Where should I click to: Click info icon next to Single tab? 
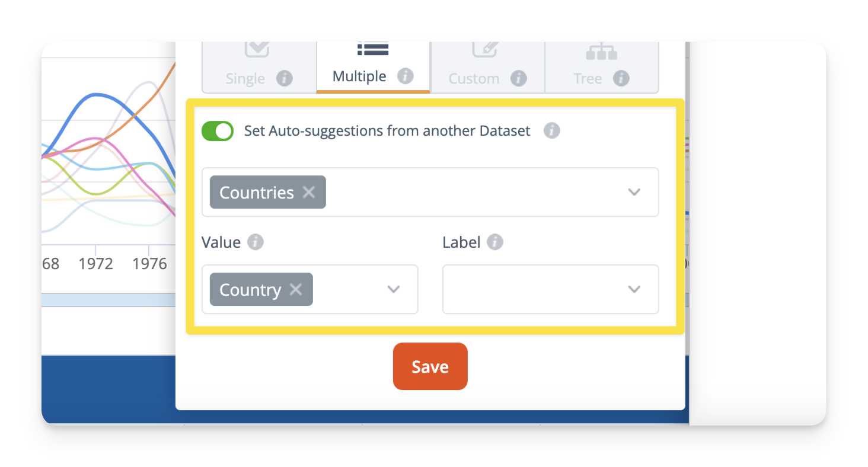[285, 78]
